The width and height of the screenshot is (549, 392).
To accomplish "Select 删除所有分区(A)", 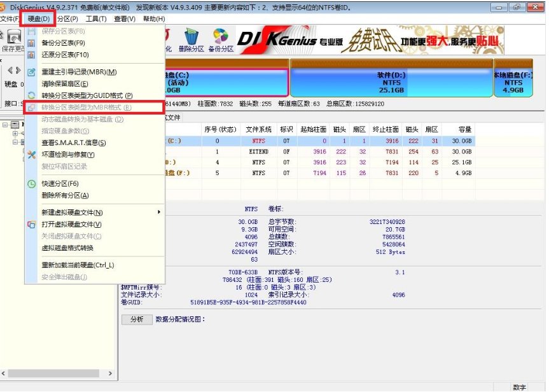I will pyautogui.click(x=95, y=195).
